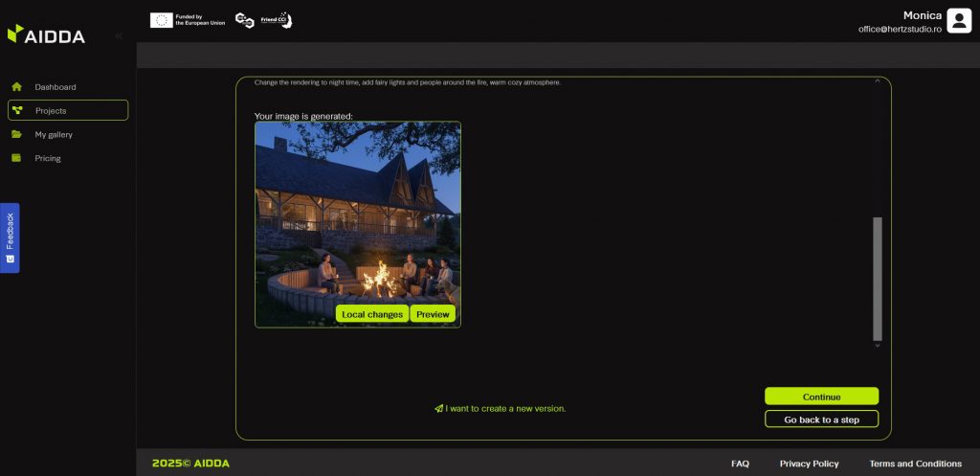This screenshot has height=476, width=980.
Task: Click the scroll-down arrow of the panel
Action: 878,346
